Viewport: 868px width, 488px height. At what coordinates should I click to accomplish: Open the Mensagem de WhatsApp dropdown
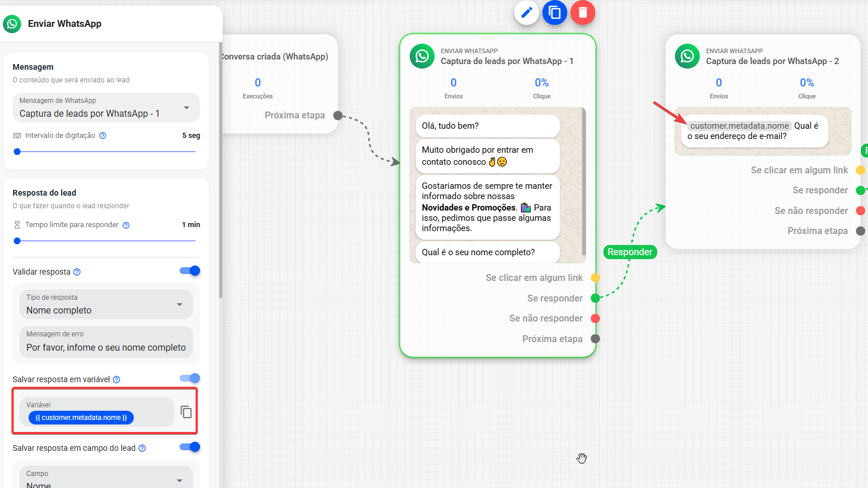[106, 108]
